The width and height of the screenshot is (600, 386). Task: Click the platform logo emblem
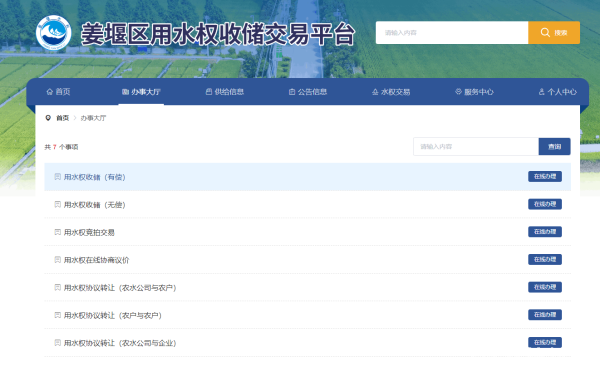54,33
